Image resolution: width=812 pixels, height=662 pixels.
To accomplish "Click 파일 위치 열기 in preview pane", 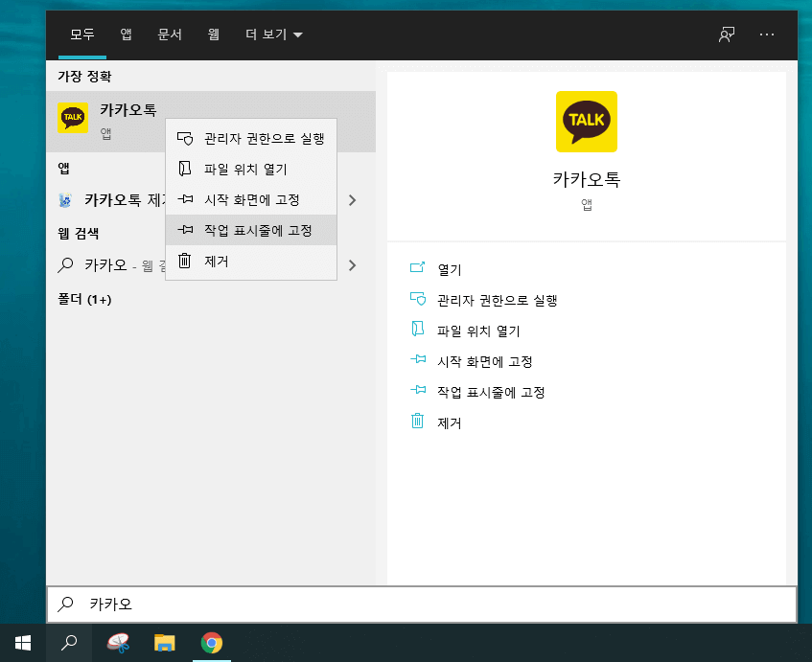I will coord(478,331).
